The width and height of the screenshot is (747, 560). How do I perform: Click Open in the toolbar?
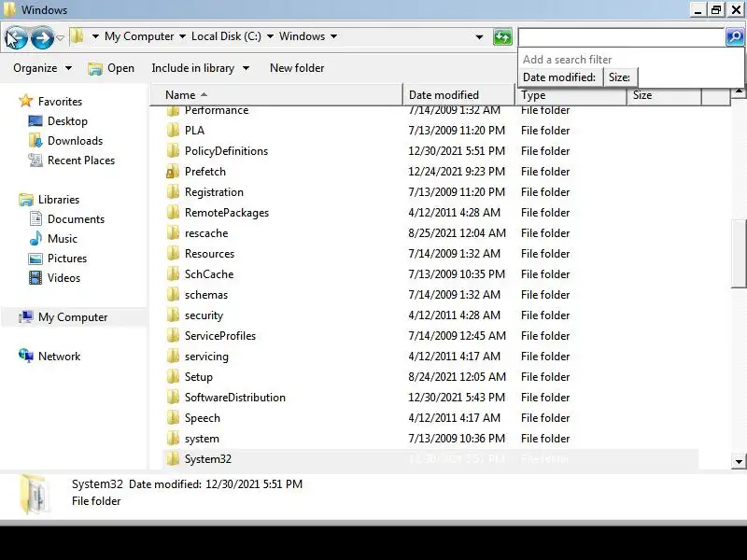(111, 68)
